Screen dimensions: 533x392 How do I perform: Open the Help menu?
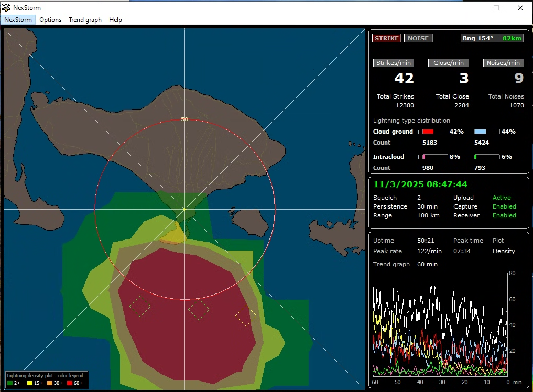point(115,20)
